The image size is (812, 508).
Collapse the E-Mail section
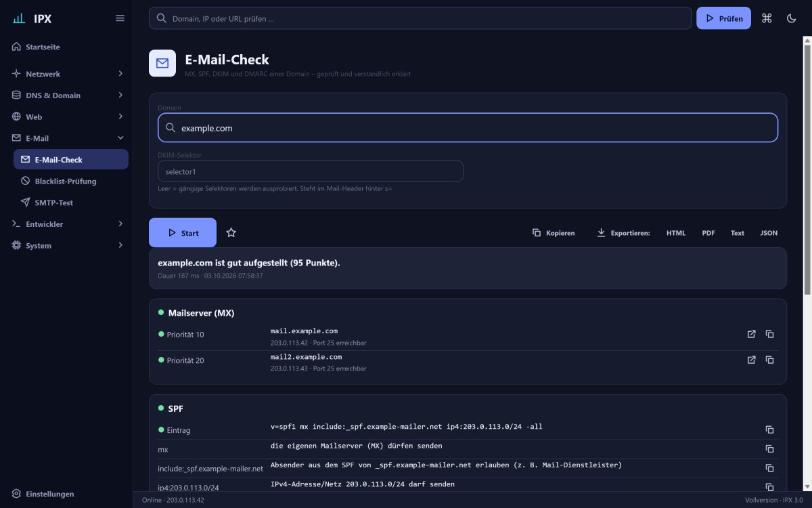[66, 138]
